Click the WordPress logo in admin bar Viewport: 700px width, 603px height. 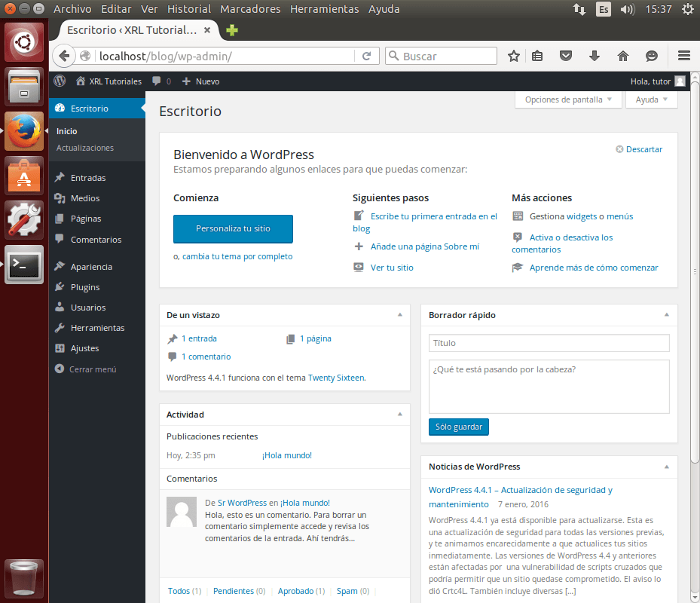tap(60, 81)
